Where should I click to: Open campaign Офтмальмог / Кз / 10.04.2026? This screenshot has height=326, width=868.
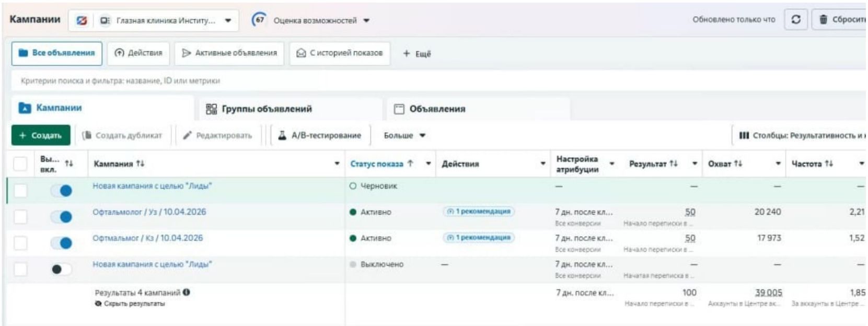[147, 238]
